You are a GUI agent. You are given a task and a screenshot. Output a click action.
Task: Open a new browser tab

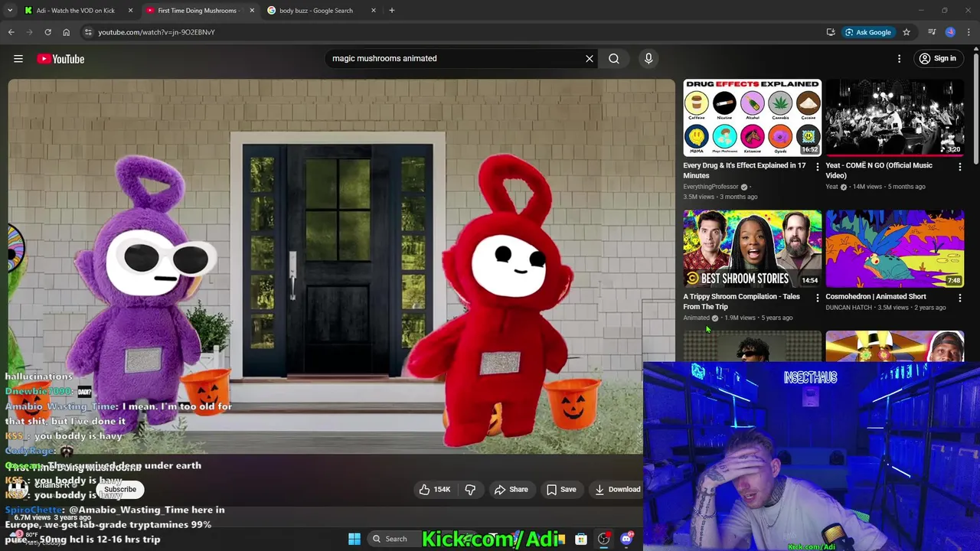click(x=392, y=11)
